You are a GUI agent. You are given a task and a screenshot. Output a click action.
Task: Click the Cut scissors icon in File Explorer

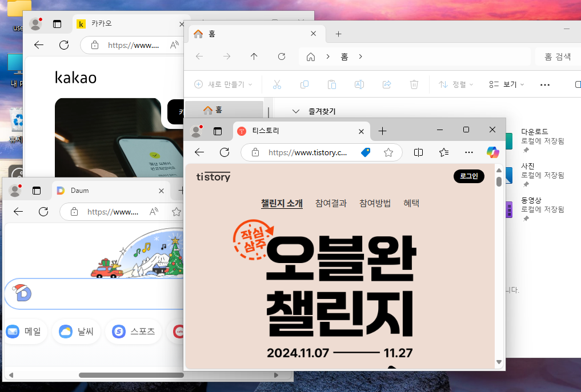pos(277,84)
